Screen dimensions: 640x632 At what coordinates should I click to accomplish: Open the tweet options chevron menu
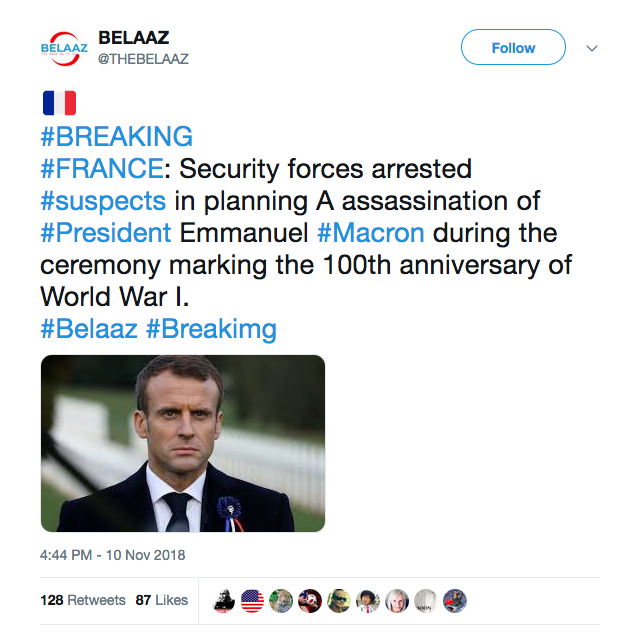click(x=591, y=48)
